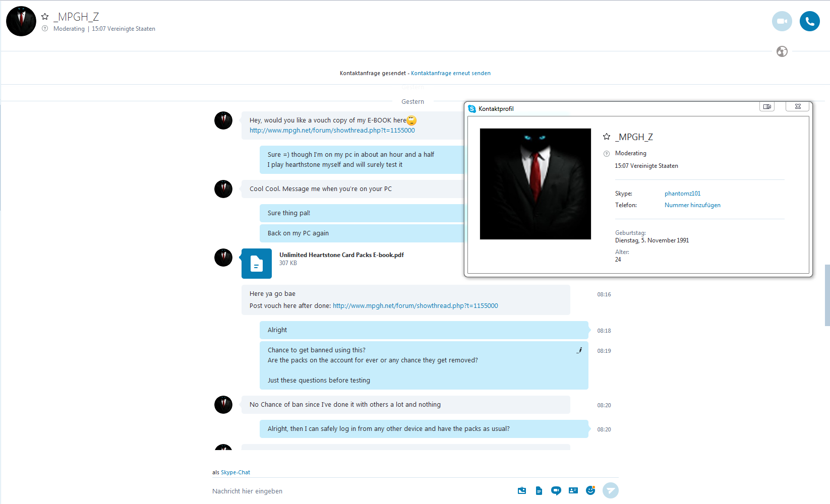
Task: Open the mpgh.net link after 'Post vouch here'
Action: coord(416,306)
